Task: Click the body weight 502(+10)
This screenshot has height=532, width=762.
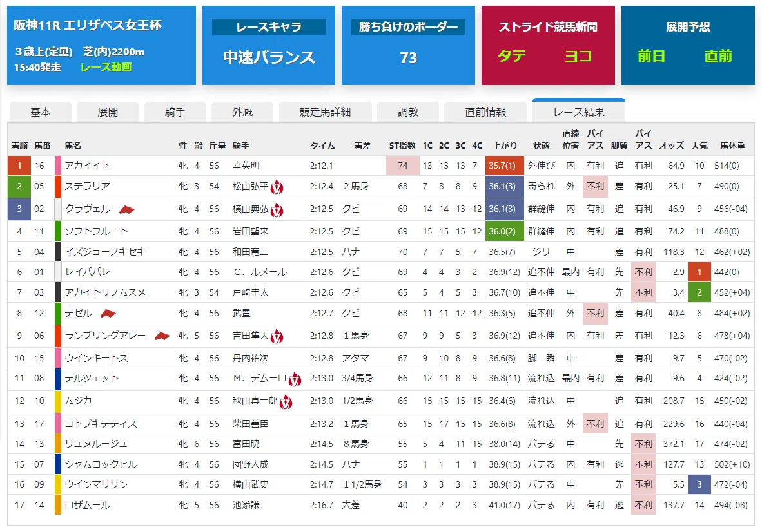Action: pyautogui.click(x=732, y=464)
